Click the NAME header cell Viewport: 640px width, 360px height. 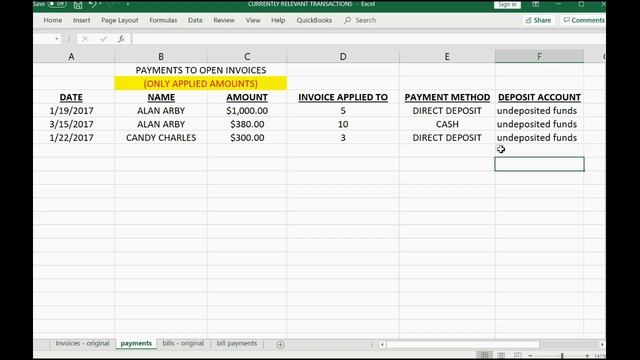tap(161, 97)
